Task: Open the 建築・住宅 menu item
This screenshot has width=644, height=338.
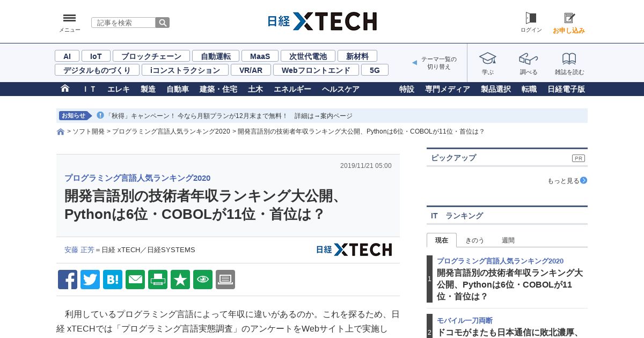Action: 218,89
